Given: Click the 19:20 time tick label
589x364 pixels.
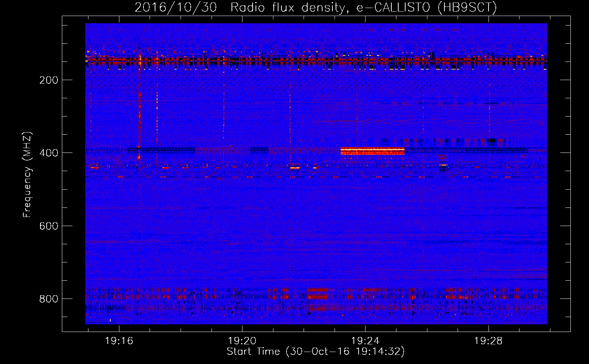Looking at the screenshot, I should coord(242,341).
